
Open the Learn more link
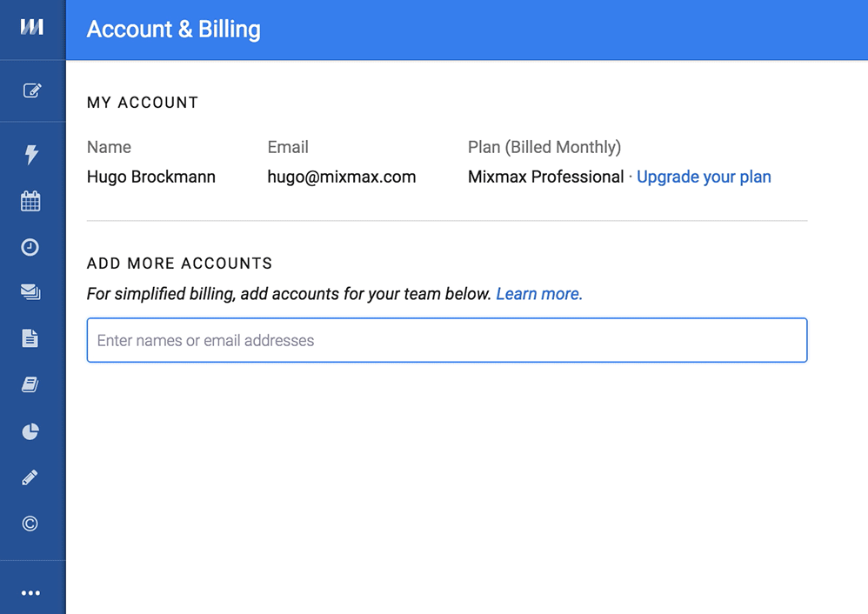(x=539, y=293)
